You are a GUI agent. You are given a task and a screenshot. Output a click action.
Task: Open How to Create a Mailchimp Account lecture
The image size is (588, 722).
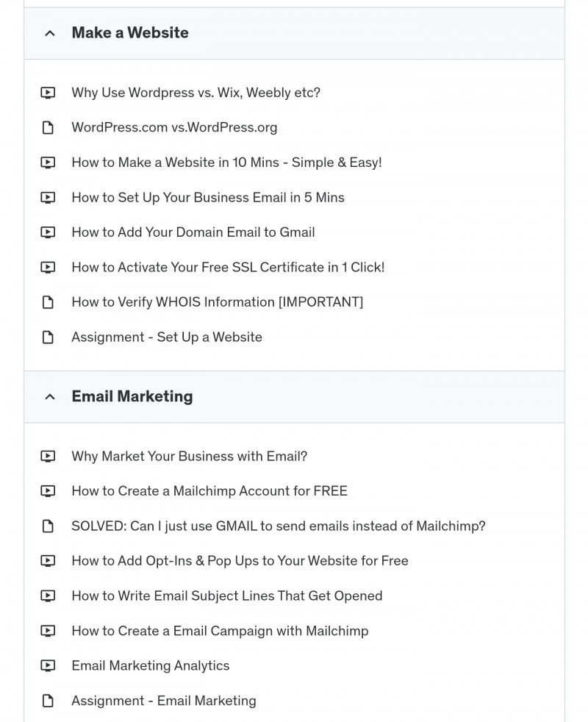(209, 491)
